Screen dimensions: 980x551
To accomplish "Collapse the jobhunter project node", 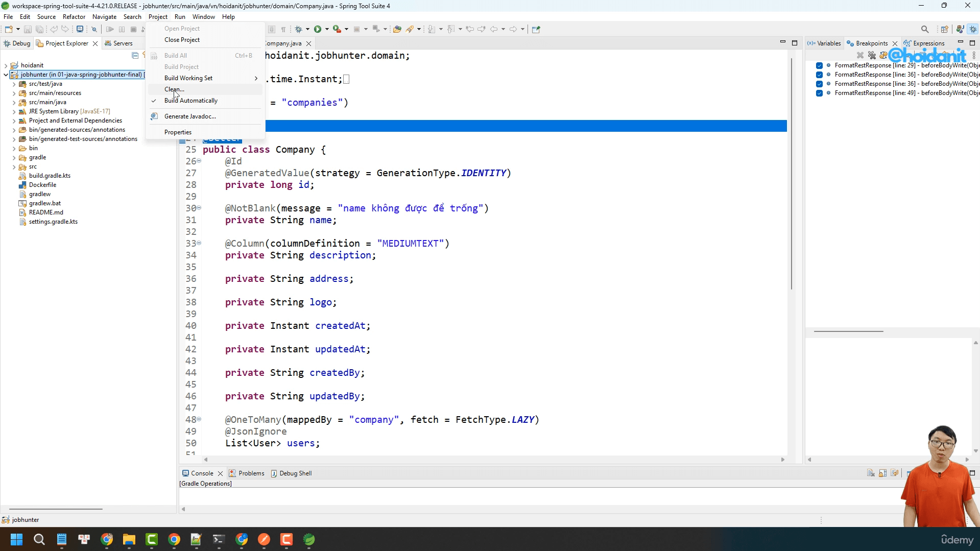I will tap(6, 75).
